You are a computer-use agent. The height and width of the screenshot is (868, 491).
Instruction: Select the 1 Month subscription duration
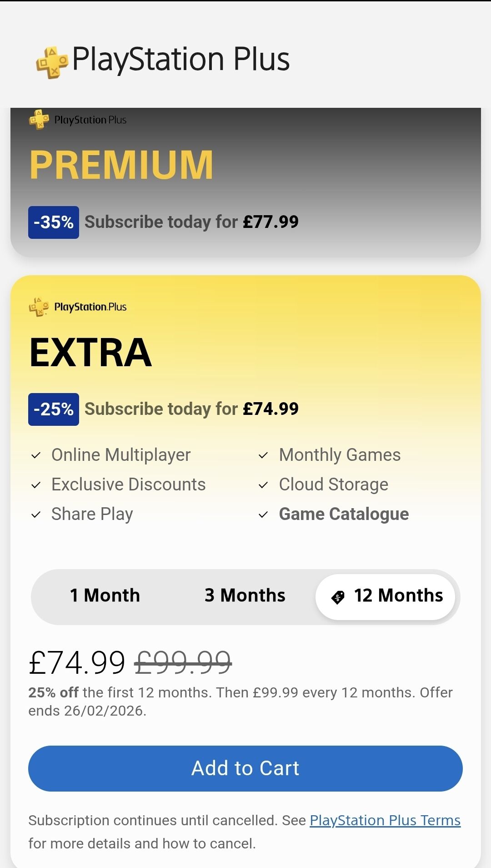pyautogui.click(x=105, y=595)
